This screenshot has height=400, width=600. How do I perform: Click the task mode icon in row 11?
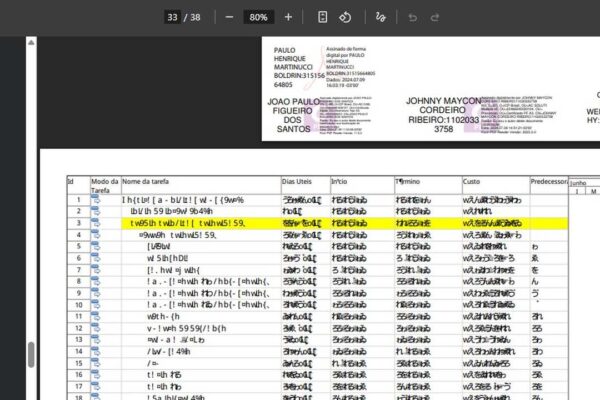click(x=95, y=317)
